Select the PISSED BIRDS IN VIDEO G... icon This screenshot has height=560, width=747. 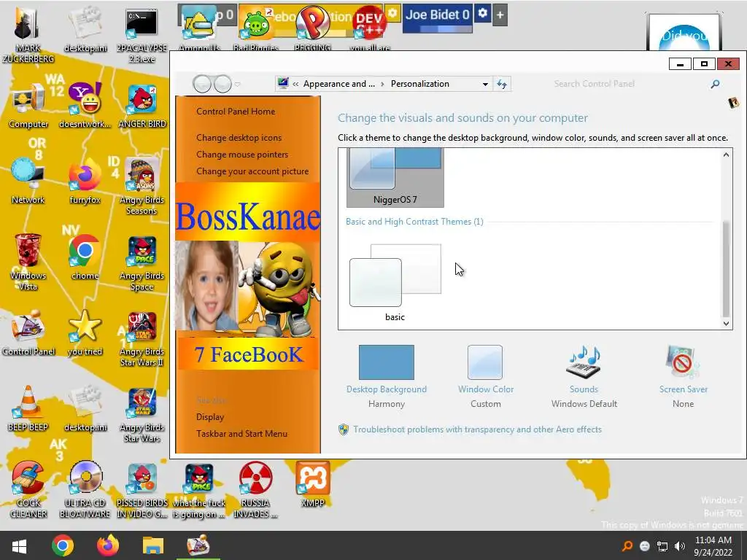click(x=142, y=491)
